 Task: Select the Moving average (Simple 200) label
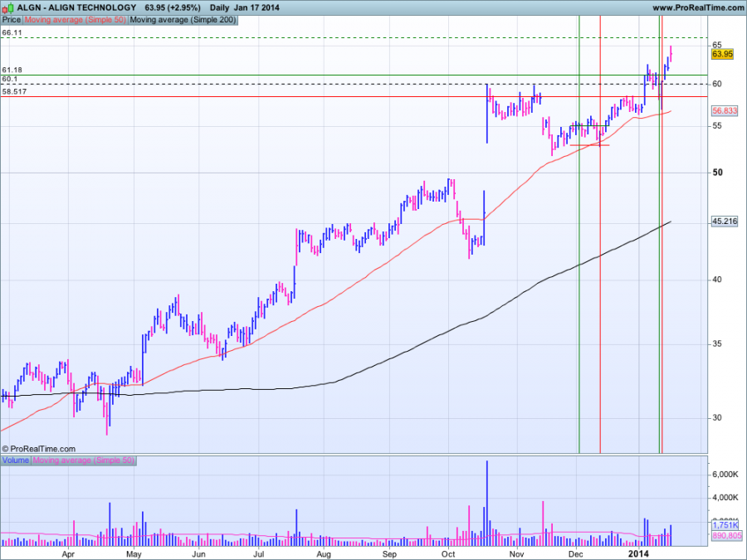(183, 20)
